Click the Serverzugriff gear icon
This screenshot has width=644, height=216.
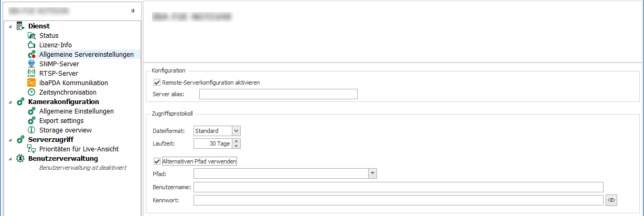pos(20,139)
